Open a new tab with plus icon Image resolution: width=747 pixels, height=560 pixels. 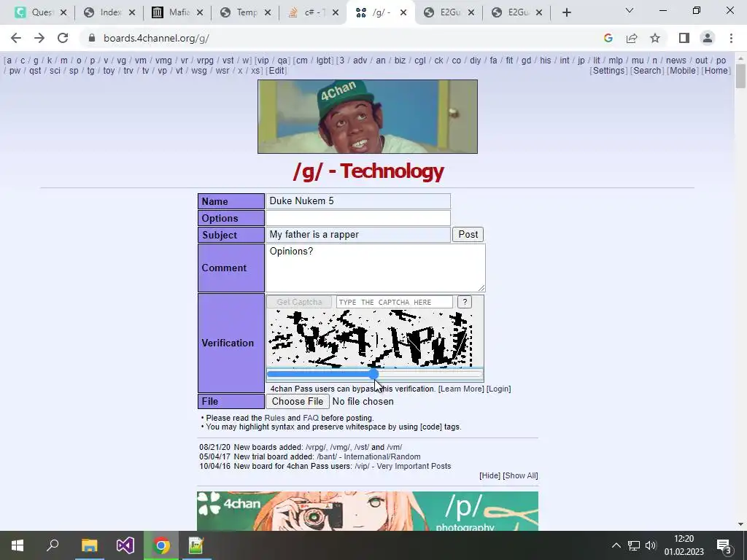coord(566,12)
